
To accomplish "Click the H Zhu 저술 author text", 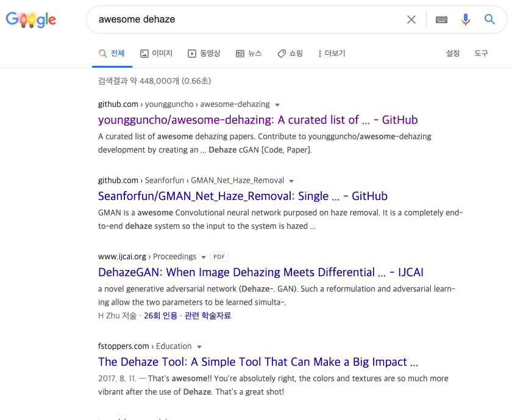I will (117, 316).
